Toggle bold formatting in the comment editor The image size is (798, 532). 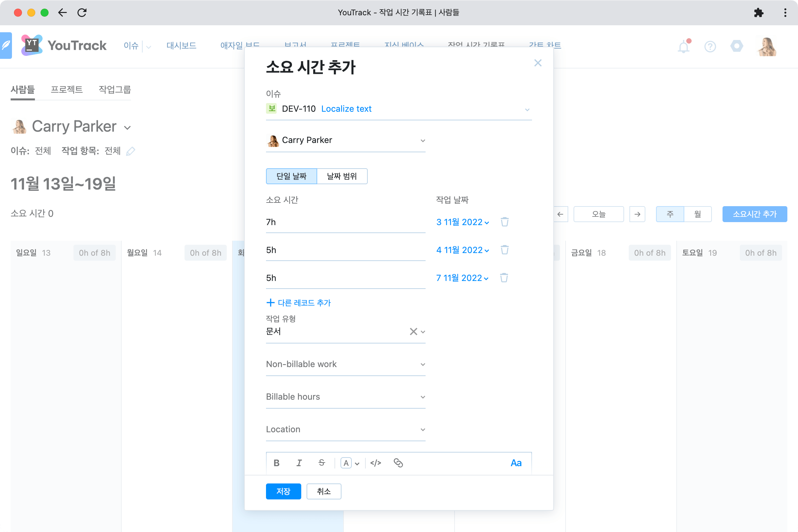click(x=277, y=463)
